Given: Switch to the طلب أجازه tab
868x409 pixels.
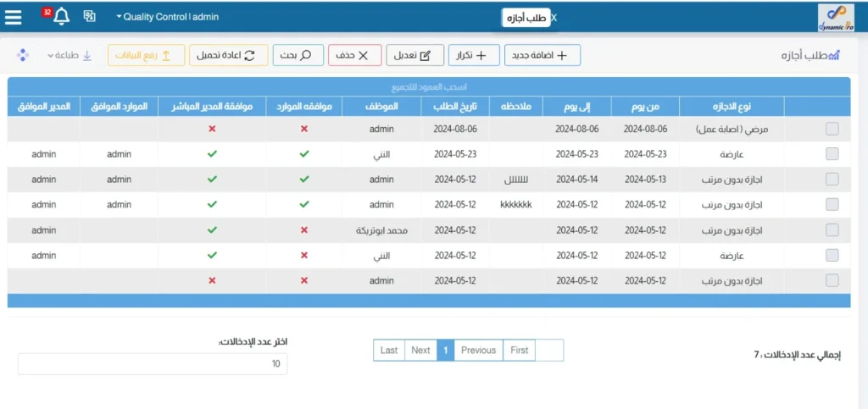Looking at the screenshot, I should [x=526, y=18].
